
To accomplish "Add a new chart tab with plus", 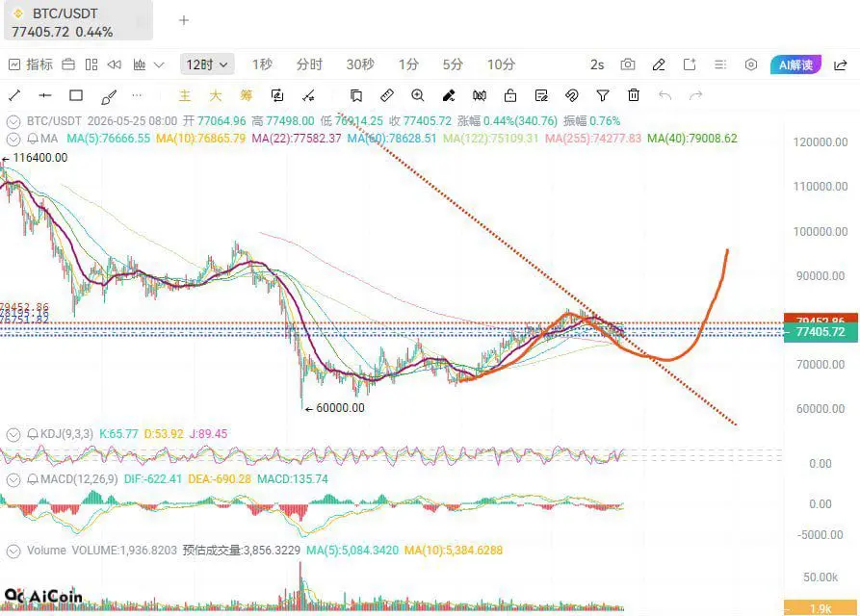I will pos(184,21).
